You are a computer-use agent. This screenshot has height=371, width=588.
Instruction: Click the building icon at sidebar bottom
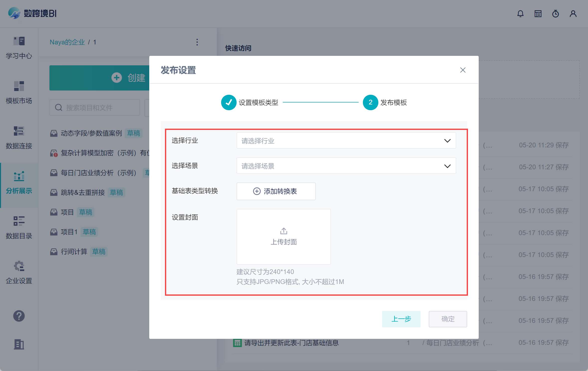19,344
